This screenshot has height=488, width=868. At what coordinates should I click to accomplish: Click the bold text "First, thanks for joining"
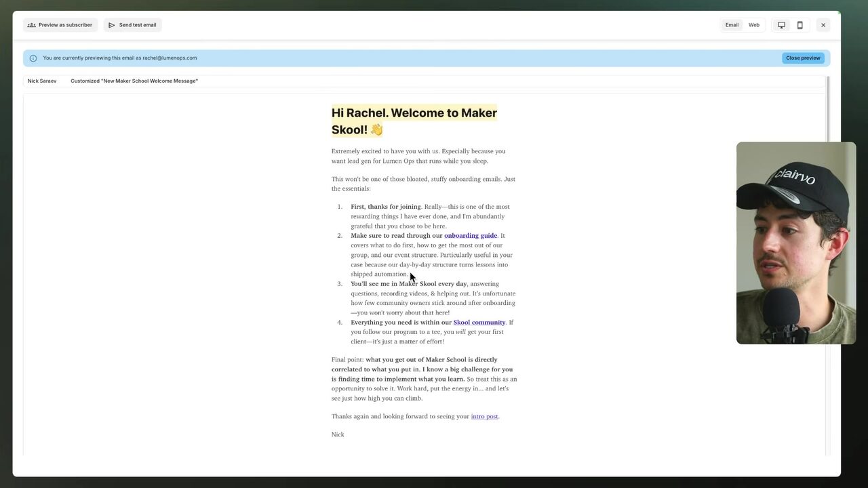pos(386,207)
